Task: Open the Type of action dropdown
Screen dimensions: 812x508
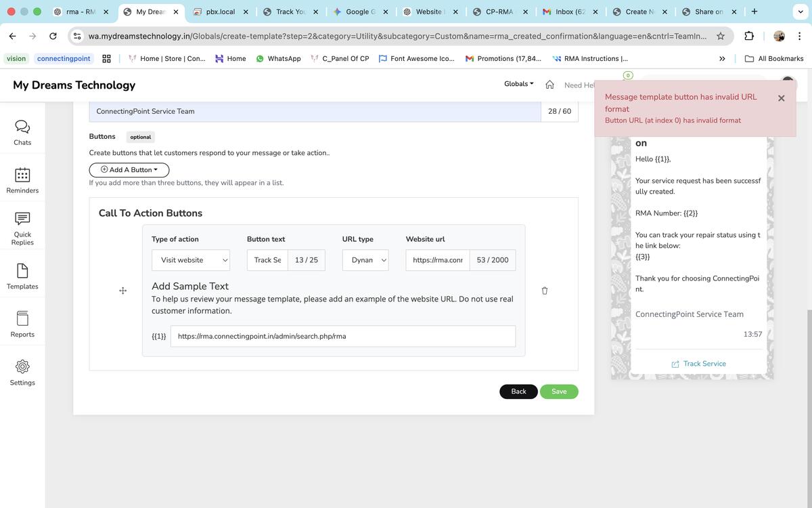Action: coord(190,260)
